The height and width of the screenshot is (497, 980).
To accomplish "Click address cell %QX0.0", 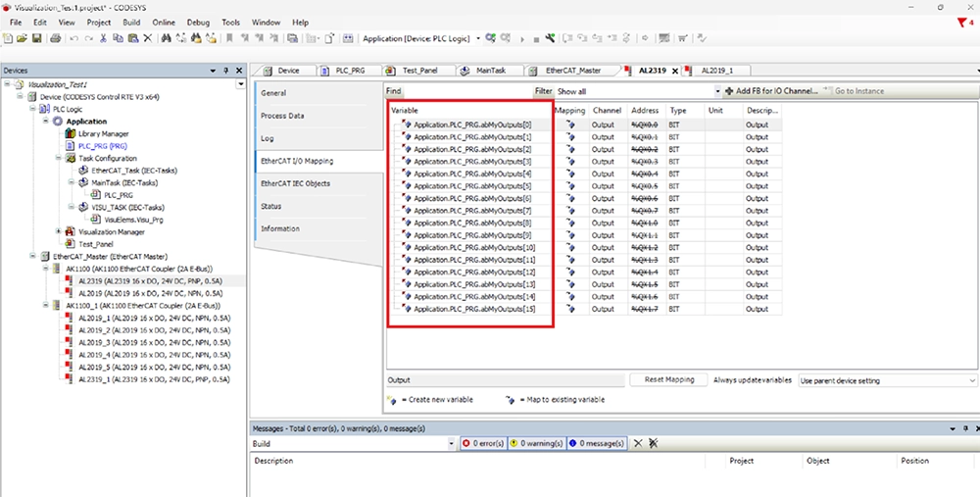I will coord(646,124).
